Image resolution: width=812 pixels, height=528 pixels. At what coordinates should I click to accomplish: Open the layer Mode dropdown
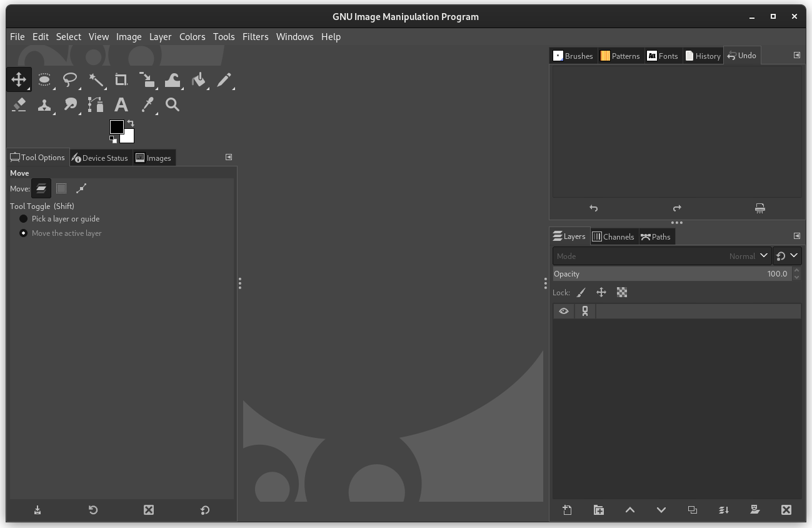click(x=662, y=256)
